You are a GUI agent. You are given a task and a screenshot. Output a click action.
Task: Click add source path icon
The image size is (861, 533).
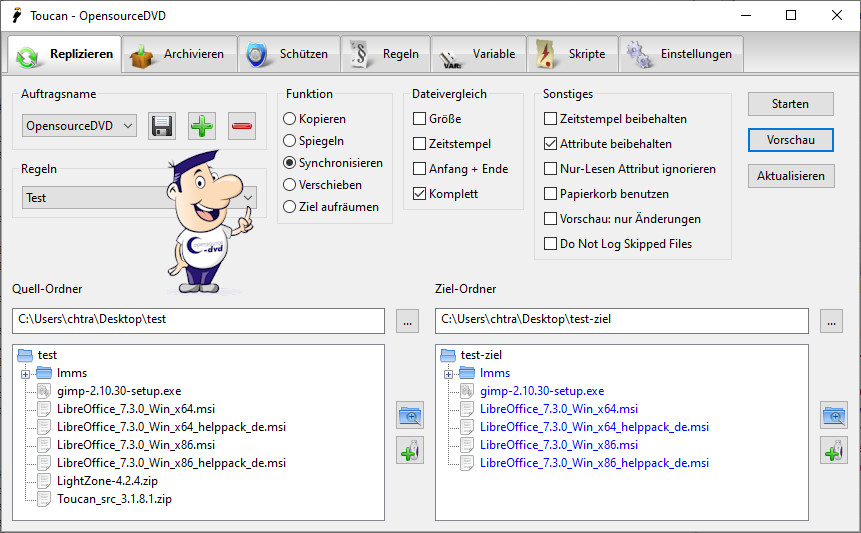pos(409,450)
